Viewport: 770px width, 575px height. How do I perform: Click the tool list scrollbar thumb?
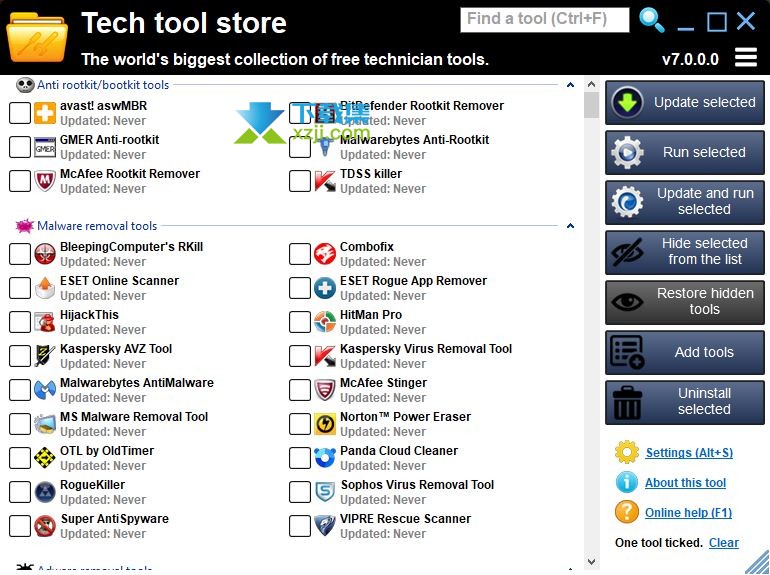[591, 105]
